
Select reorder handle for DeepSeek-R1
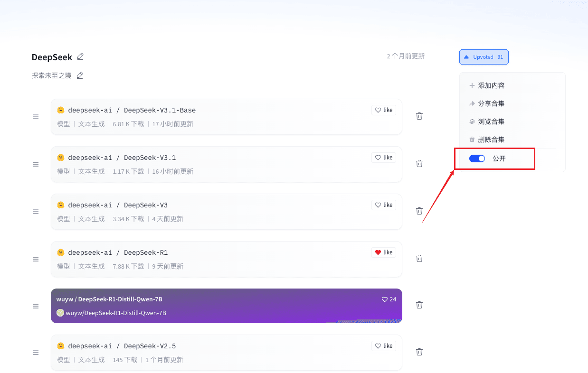coord(36,259)
